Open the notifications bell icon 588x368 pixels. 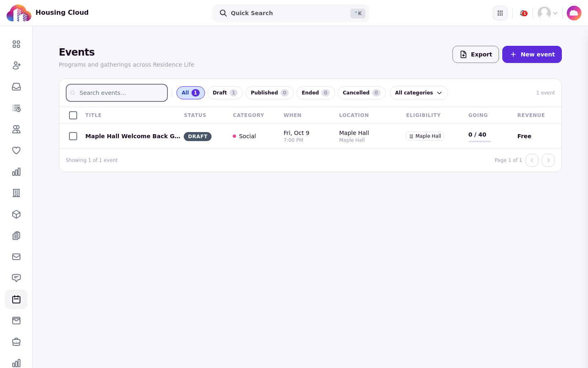click(523, 13)
